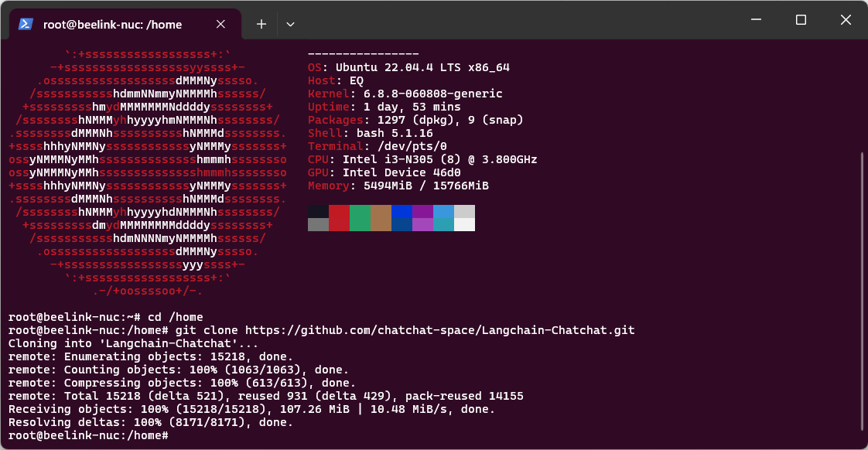This screenshot has width=868, height=450.
Task: Click the teal color swatch
Action: (x=443, y=224)
